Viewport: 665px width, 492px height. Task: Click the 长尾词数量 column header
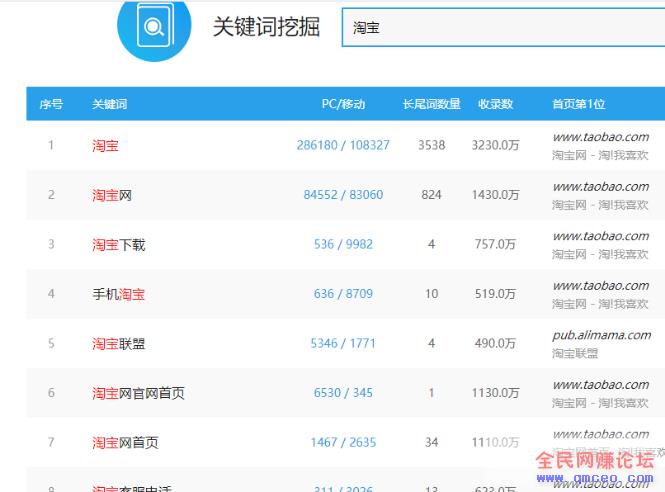point(431,104)
